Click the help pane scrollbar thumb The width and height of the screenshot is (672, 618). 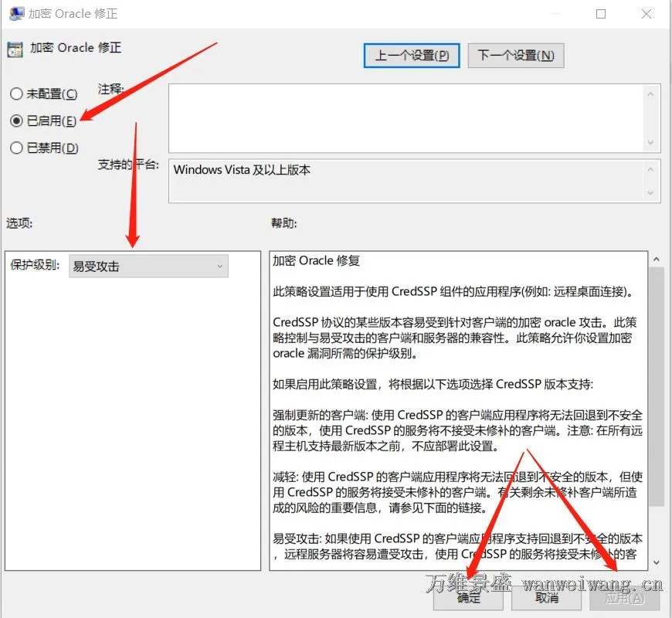click(656, 386)
